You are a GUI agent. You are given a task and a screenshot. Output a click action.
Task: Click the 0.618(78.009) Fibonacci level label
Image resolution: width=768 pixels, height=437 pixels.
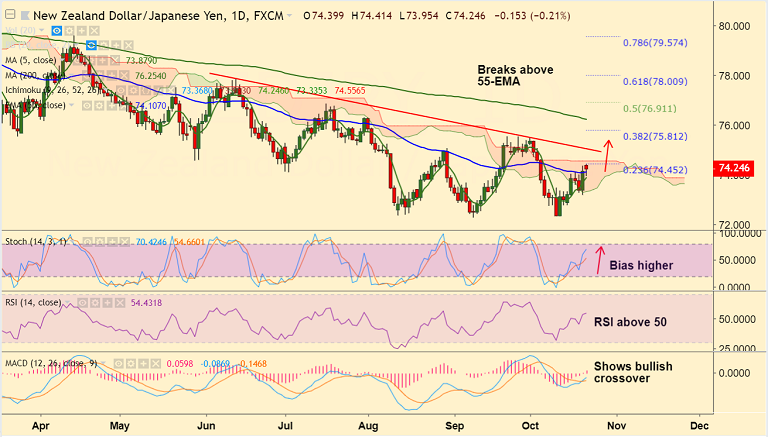pyautogui.click(x=655, y=82)
